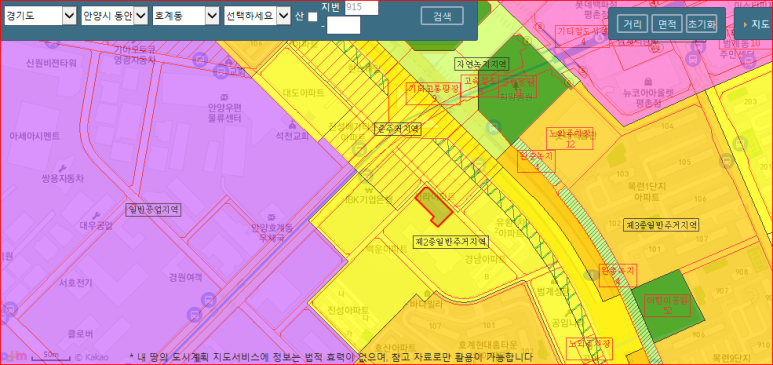Click the 검색 search button
Image resolution: width=773 pixels, height=365 pixels.
click(x=442, y=16)
